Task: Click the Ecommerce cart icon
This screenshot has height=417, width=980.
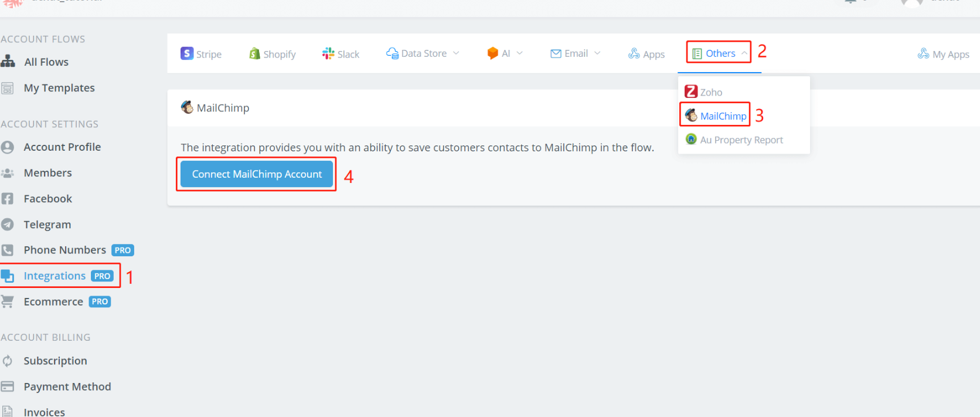Action: click(x=8, y=301)
